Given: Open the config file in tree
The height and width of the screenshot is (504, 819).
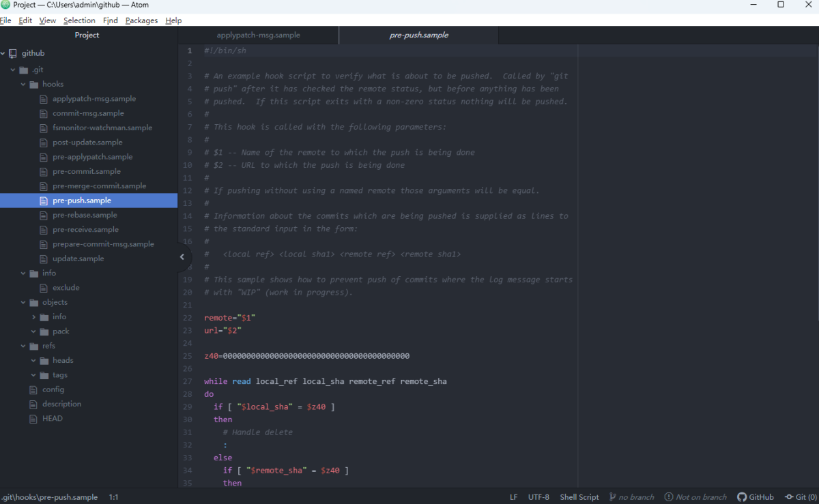Looking at the screenshot, I should (53, 389).
